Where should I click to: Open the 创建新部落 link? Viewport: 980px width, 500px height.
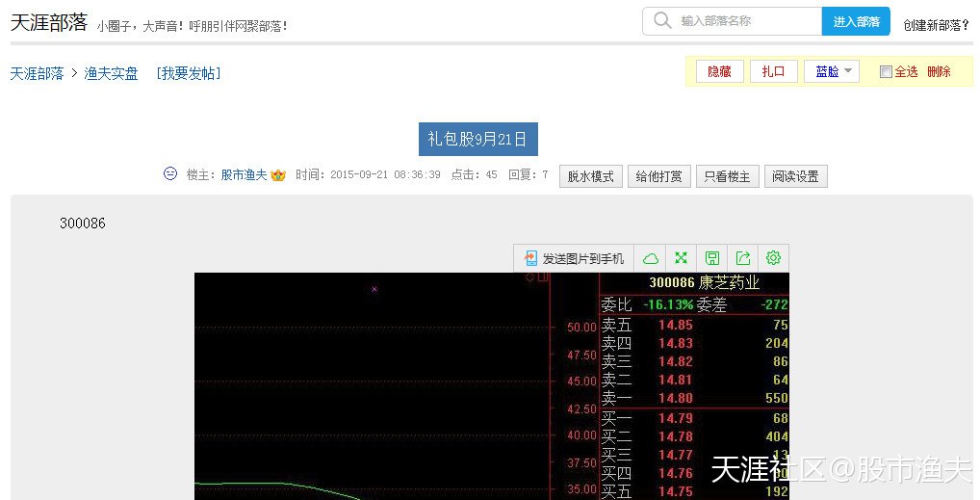coord(936,25)
